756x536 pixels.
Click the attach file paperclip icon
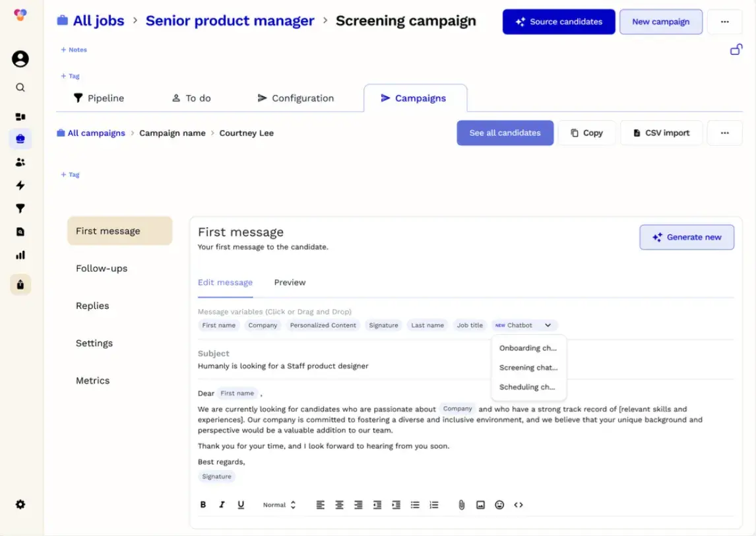(462, 505)
